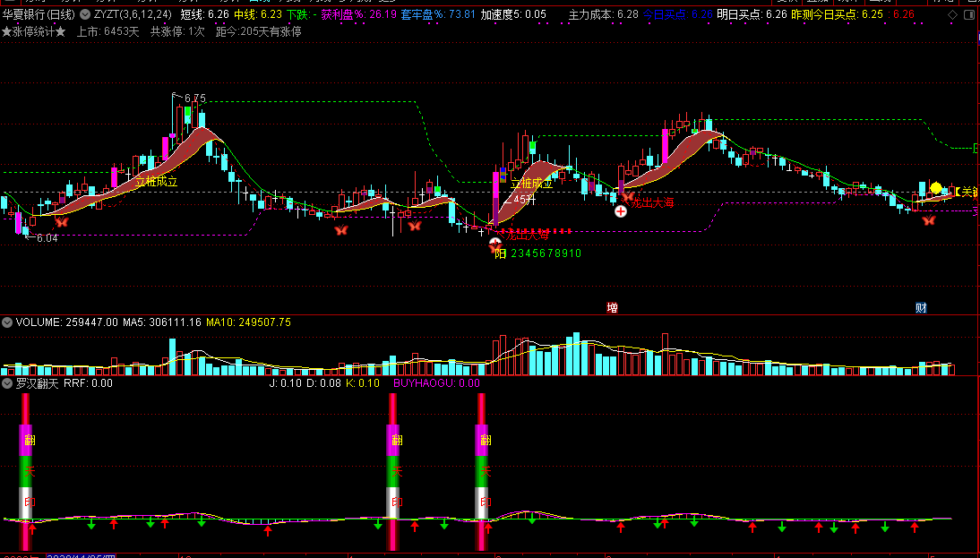Image resolution: width=980 pixels, height=558 pixels.
Task: Click the MA5: 306111.16 readout
Action: (x=162, y=322)
